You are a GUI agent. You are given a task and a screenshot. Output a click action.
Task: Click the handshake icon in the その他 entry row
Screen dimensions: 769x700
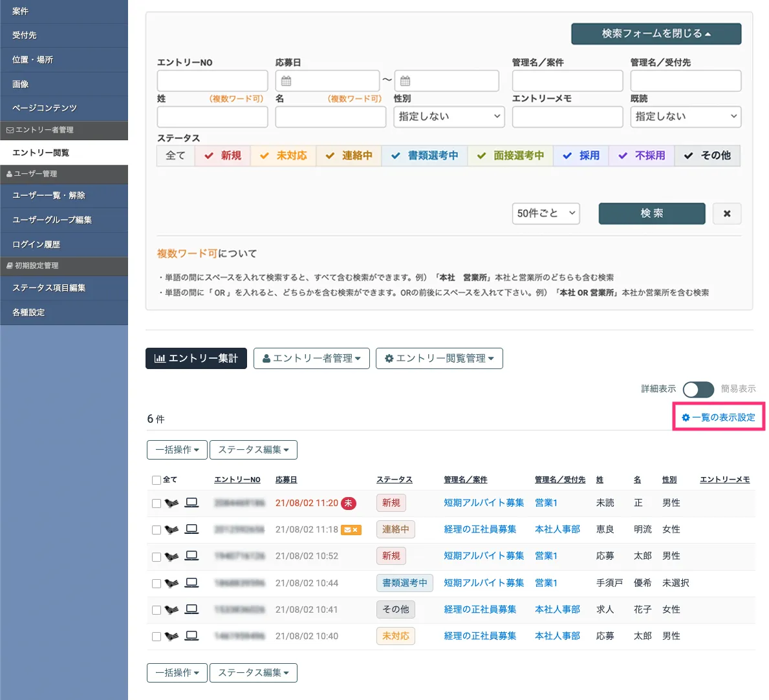pyautogui.click(x=171, y=610)
